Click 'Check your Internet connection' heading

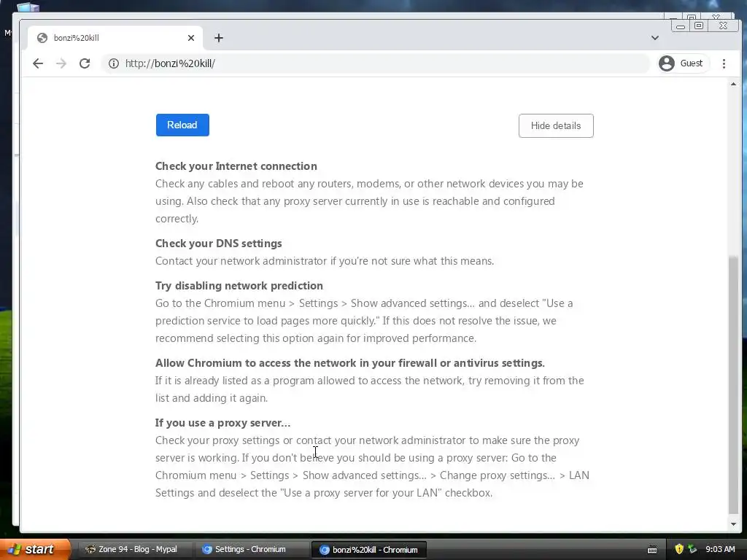pos(236,166)
